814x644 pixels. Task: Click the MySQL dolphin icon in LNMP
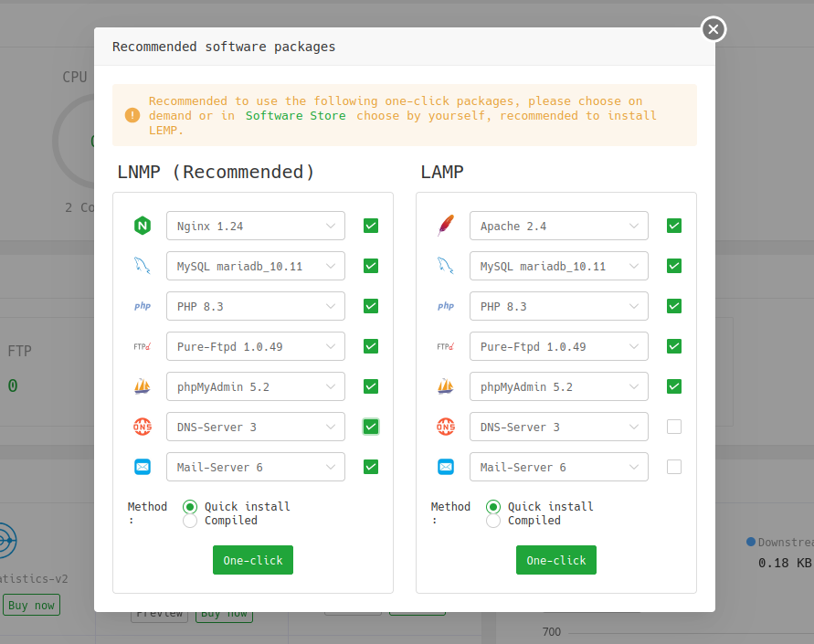[x=143, y=266]
